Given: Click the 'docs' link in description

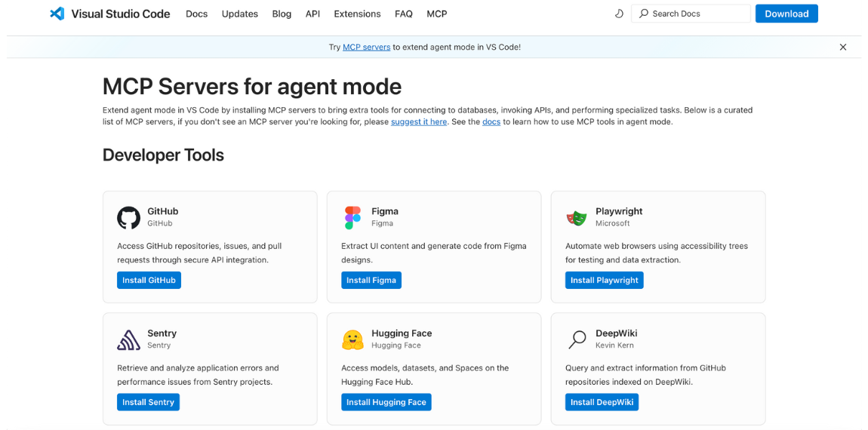Looking at the screenshot, I should tap(491, 121).
